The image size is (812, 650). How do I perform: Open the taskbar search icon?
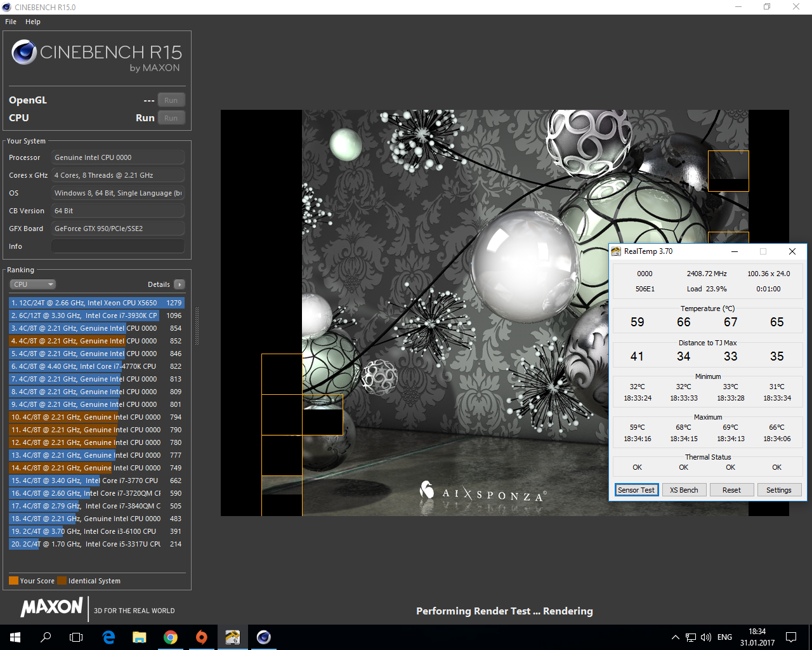pyautogui.click(x=46, y=637)
